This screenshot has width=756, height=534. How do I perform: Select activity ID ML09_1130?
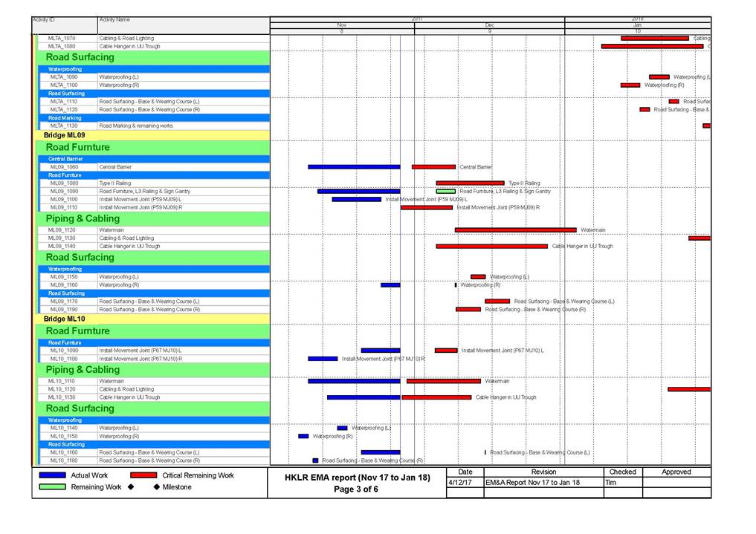62,238
